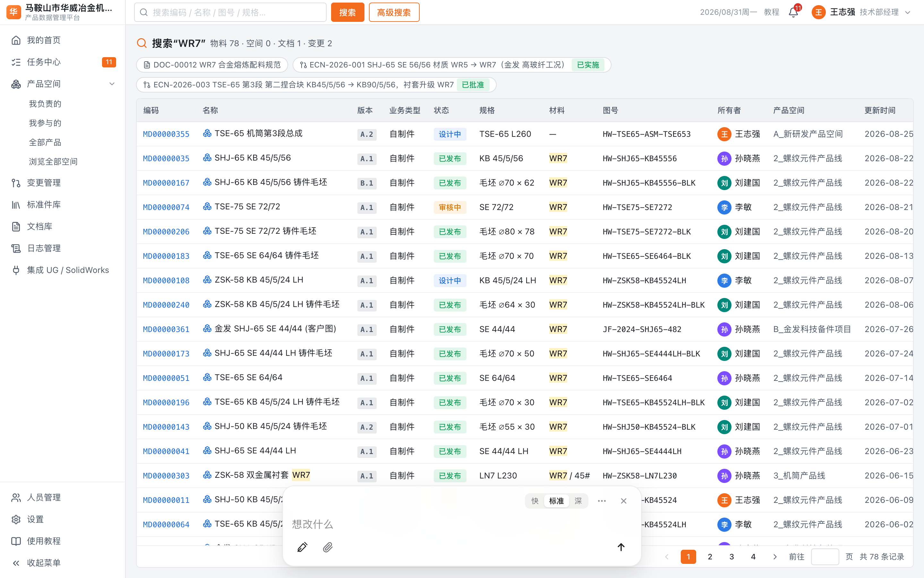Open DOC-00012 WR7 合金熔炼配料规范 chip
This screenshot has height=578, width=924.
[212, 65]
